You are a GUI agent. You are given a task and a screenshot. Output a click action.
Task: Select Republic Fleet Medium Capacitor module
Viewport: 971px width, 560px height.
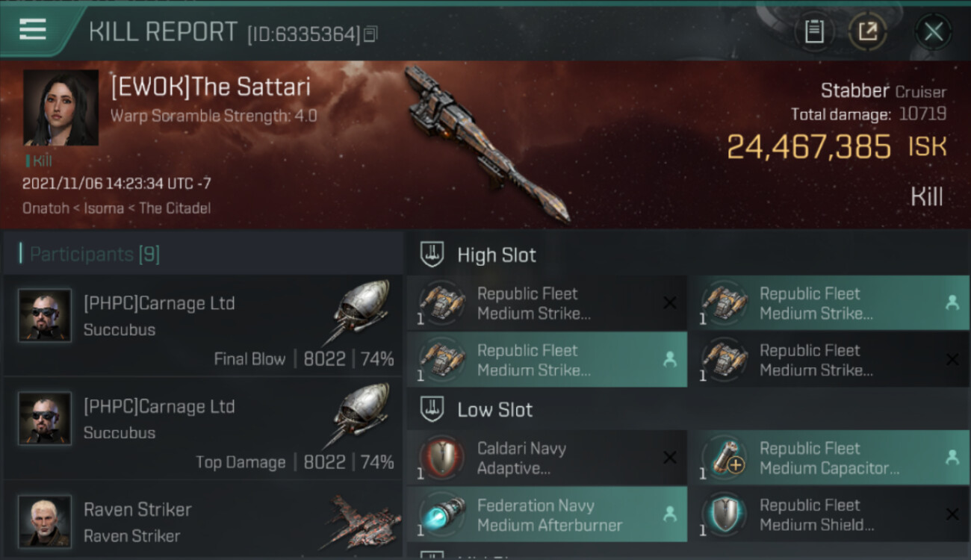pyautogui.click(x=829, y=458)
